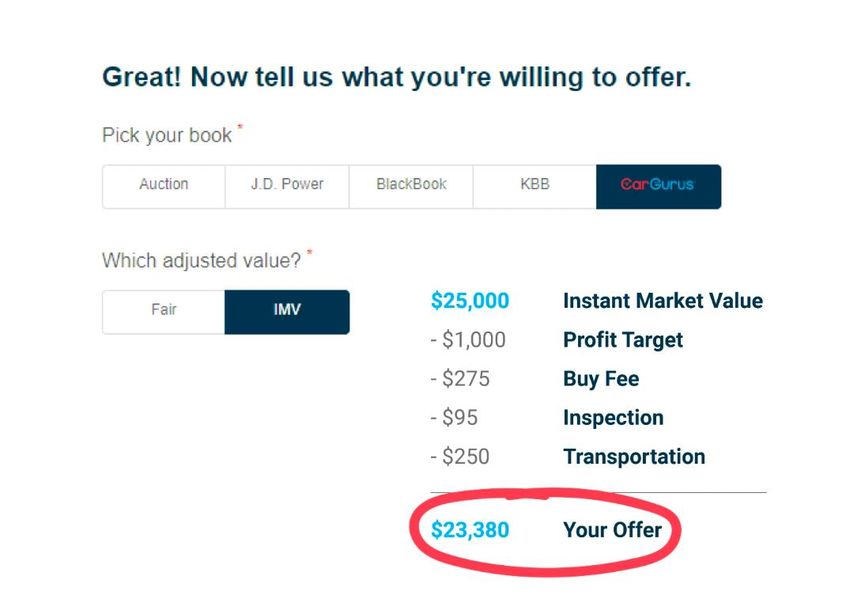The image size is (850, 599).
Task: Select the IMV adjusted value
Action: click(x=287, y=312)
